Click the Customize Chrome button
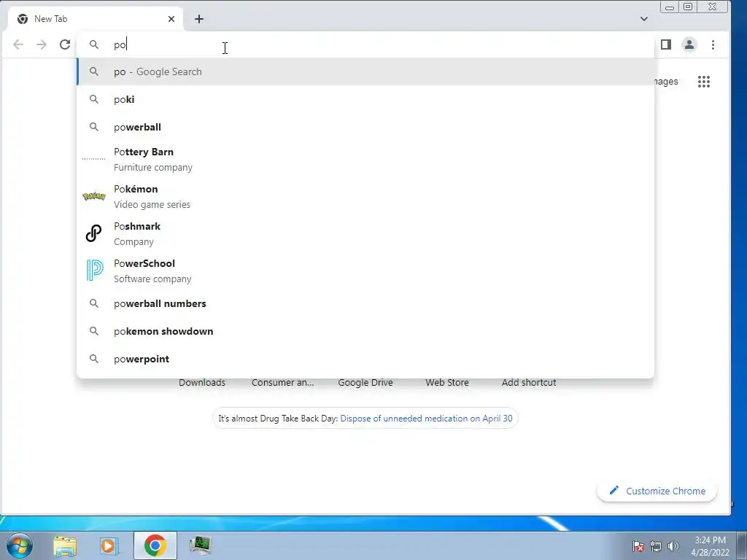Viewport: 747px width, 560px height. 657,491
